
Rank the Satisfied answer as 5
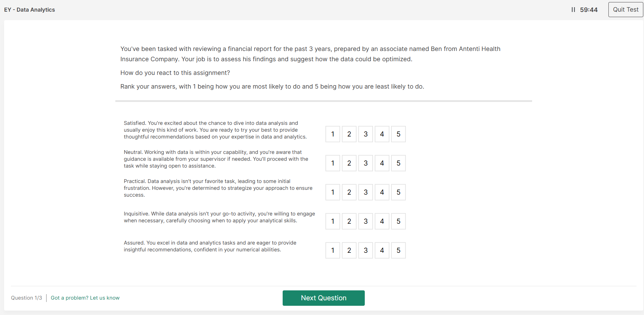(398, 134)
